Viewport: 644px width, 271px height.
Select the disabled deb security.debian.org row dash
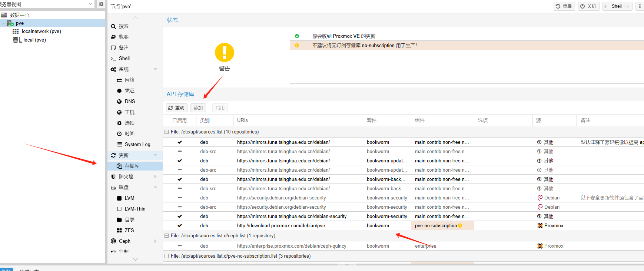click(x=180, y=198)
